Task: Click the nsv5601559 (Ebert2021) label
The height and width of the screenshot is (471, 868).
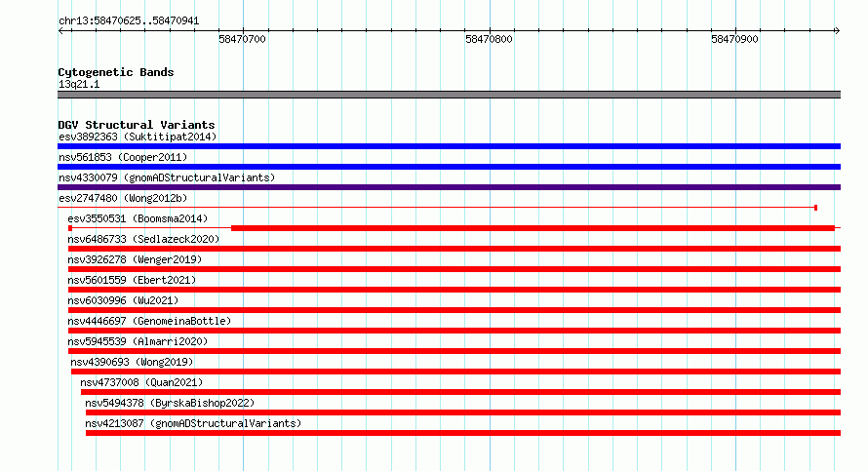Action: point(132,280)
